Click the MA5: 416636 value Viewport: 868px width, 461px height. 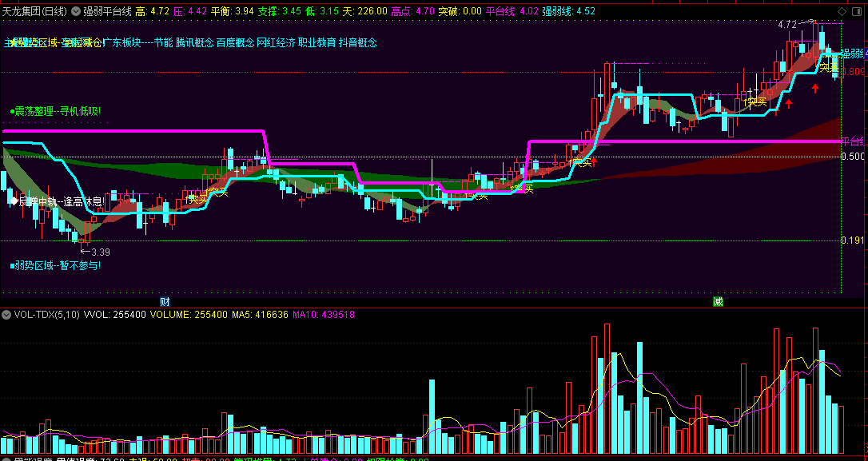pyautogui.click(x=261, y=315)
